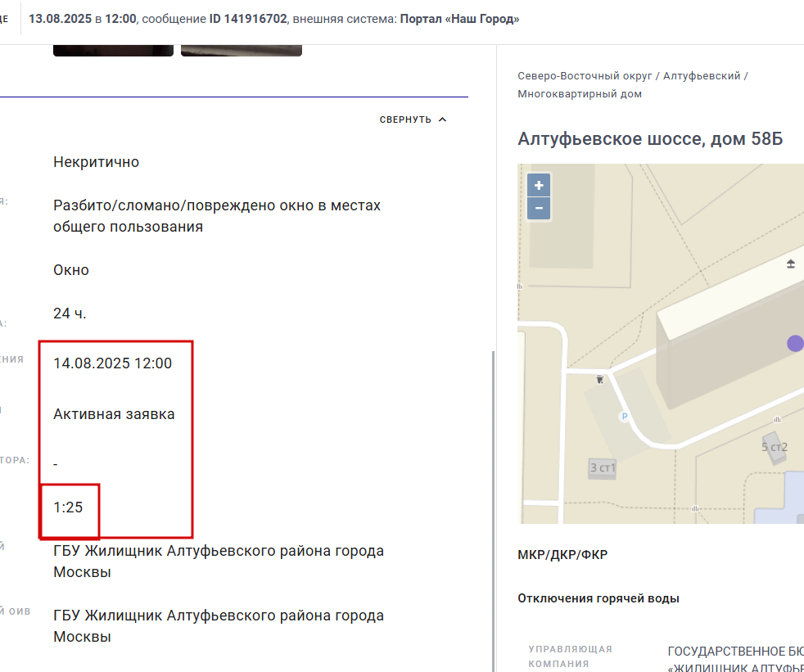Open the right photo thumbnail

pos(242,50)
